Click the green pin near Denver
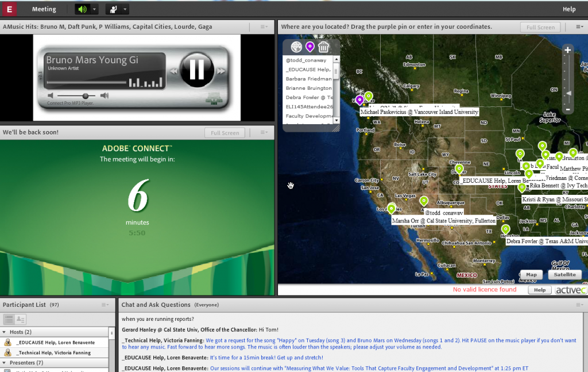The height and width of the screenshot is (372, 588). click(459, 169)
